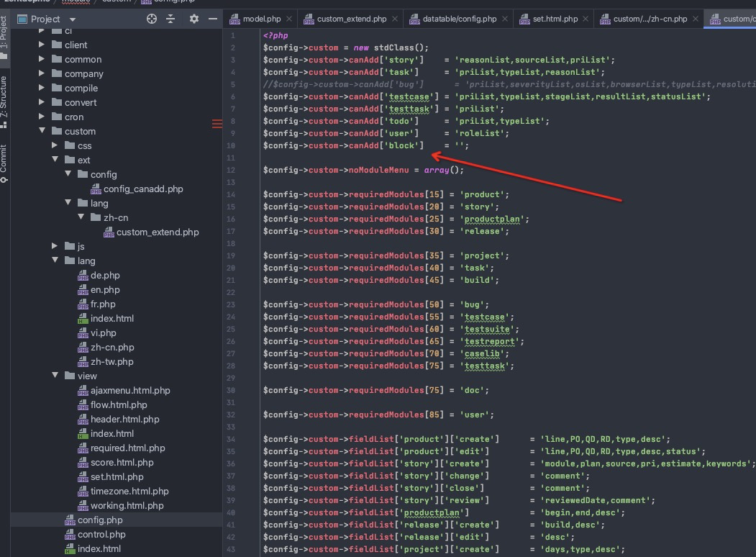756x557 pixels.
Task: Expand the css folder
Action: click(x=55, y=146)
